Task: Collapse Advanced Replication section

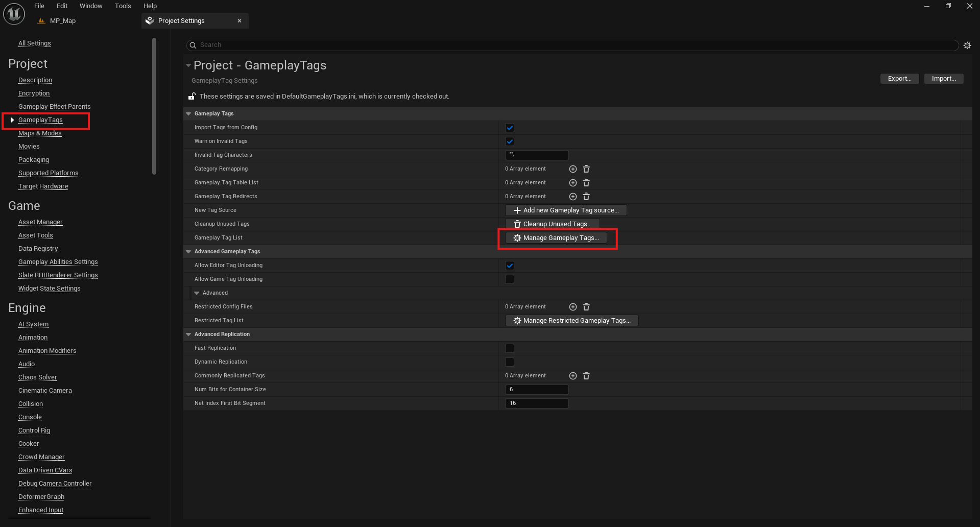Action: [x=188, y=334]
